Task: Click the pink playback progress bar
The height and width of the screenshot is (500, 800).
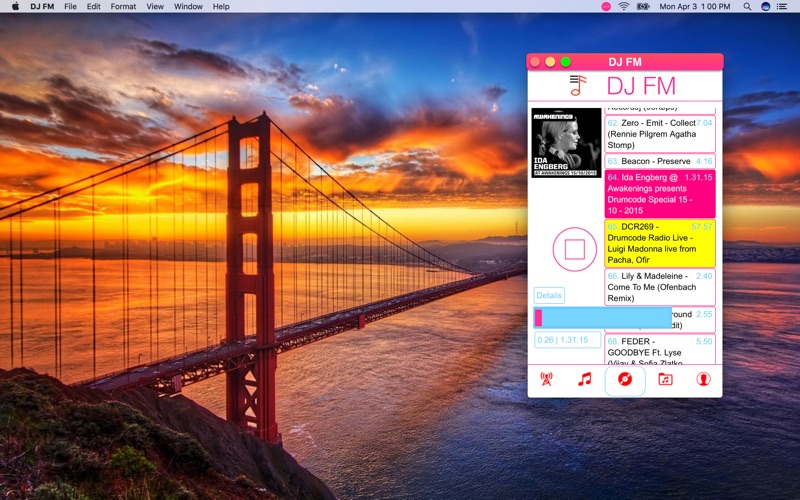Action: coord(602,317)
